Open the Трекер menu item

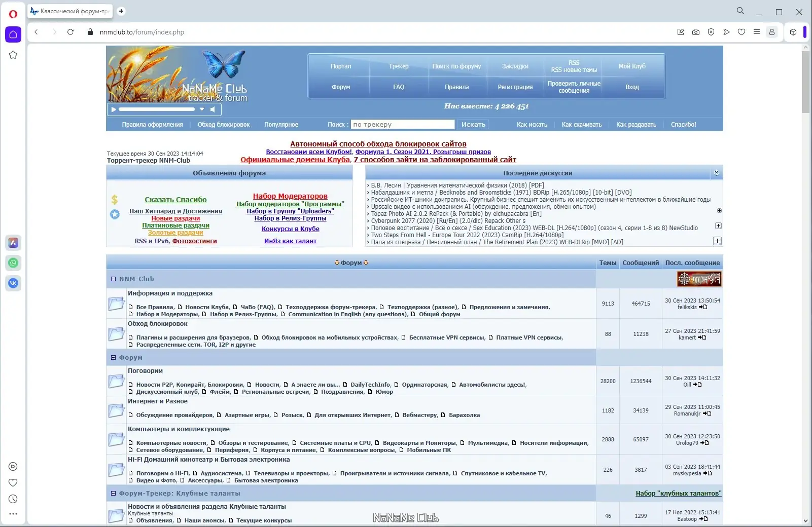point(399,66)
